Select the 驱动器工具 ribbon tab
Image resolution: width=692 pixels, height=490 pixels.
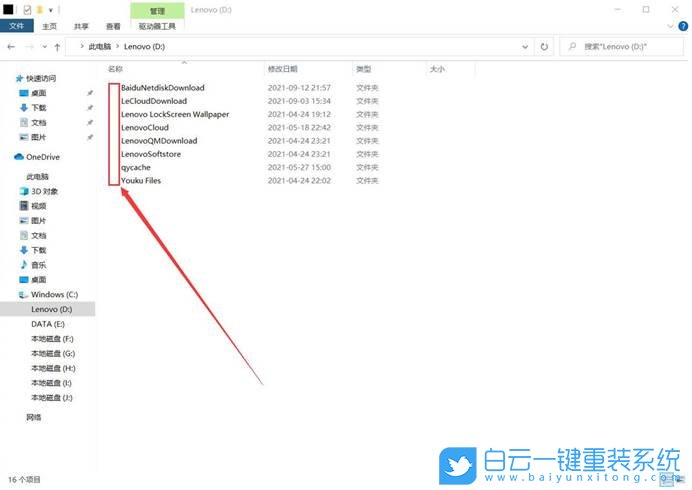click(x=157, y=26)
